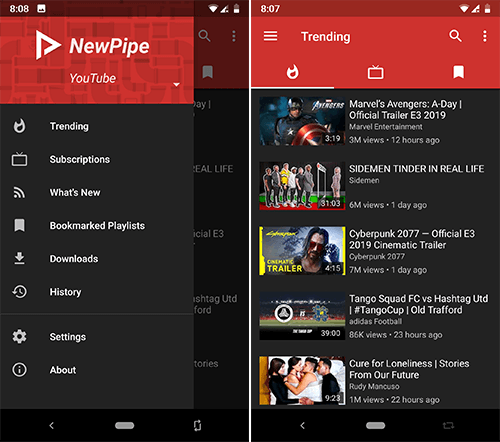Screen dimensions: 500x442
Task: Tap battery icon on right phone status bar
Action: click(x=487, y=8)
